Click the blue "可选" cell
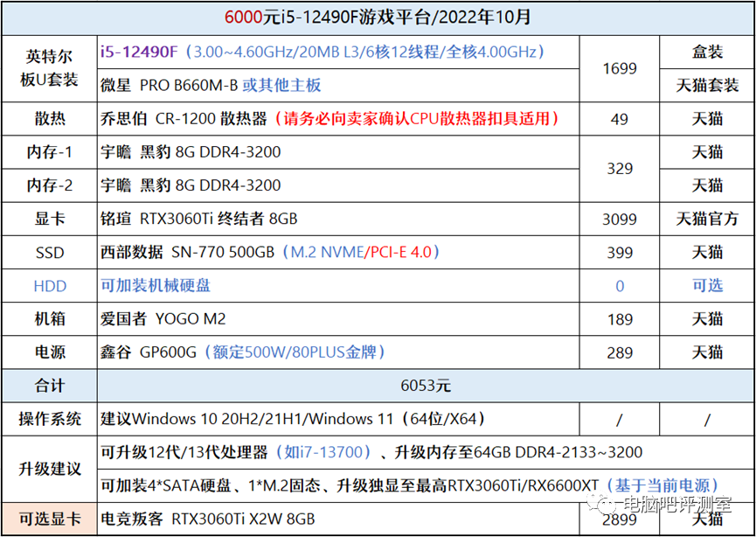756x537 pixels. (707, 286)
